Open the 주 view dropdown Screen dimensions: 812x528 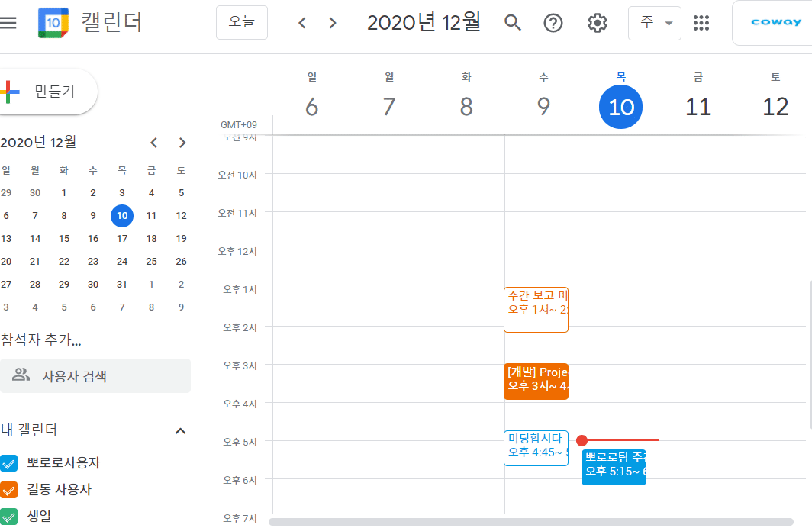point(655,23)
